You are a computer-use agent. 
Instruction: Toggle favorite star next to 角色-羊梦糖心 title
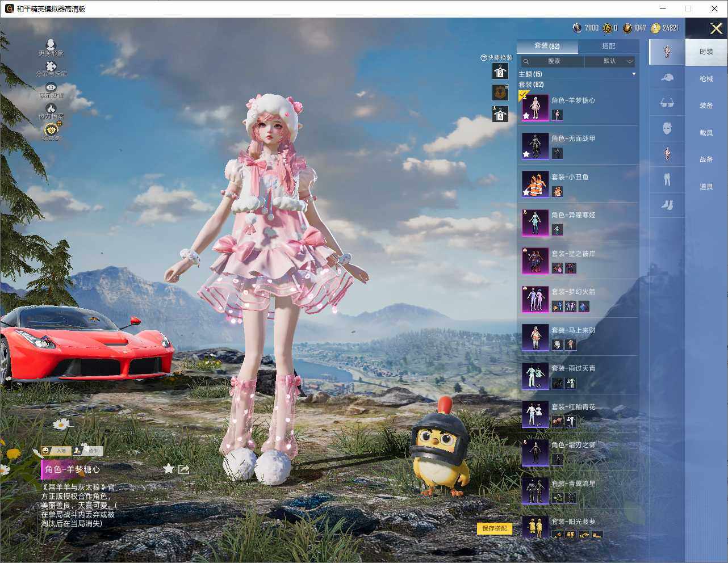pos(169,469)
